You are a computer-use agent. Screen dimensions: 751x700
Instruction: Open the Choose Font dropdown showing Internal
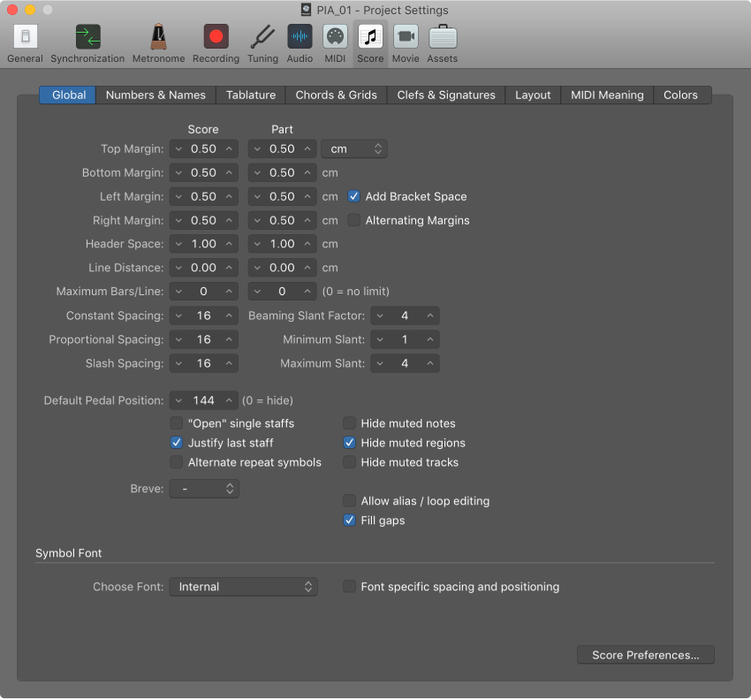point(244,586)
